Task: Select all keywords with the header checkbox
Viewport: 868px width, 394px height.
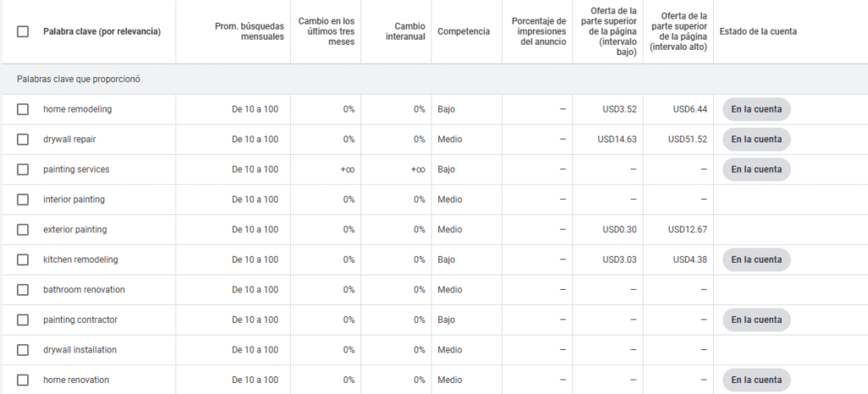Action: 23,31
